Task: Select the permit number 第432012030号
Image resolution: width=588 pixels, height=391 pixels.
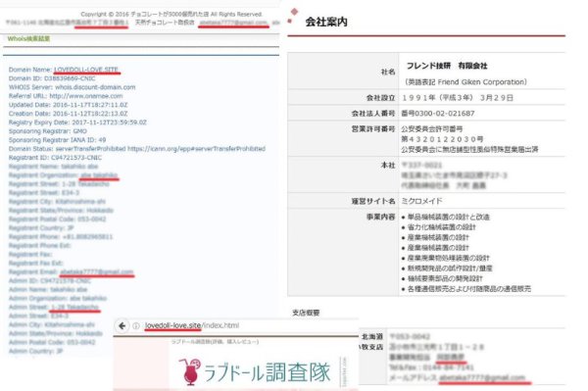Action: (x=442, y=139)
